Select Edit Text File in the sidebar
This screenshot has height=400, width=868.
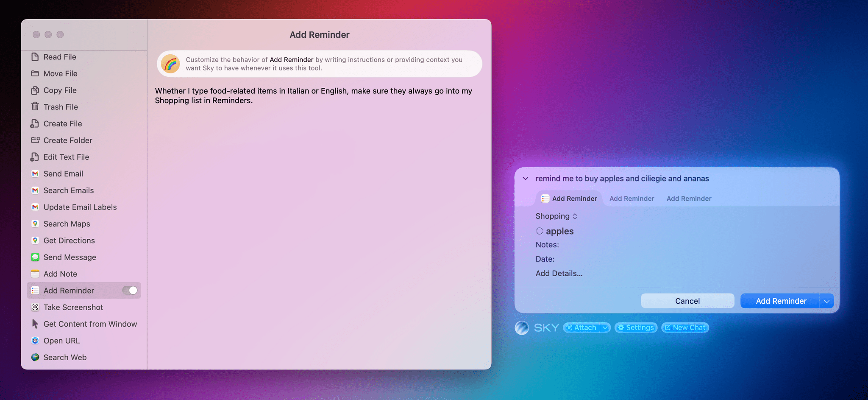(x=84, y=157)
